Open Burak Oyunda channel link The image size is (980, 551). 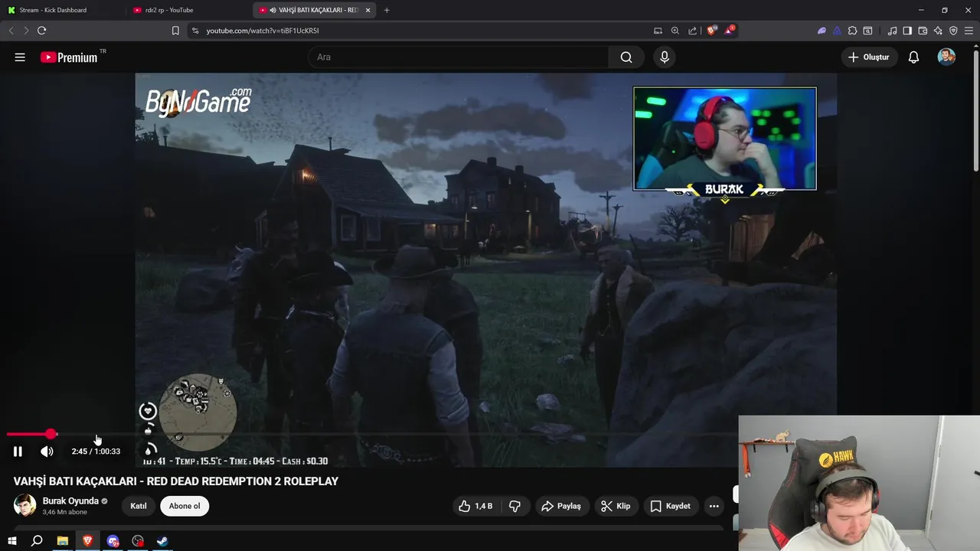click(x=70, y=501)
